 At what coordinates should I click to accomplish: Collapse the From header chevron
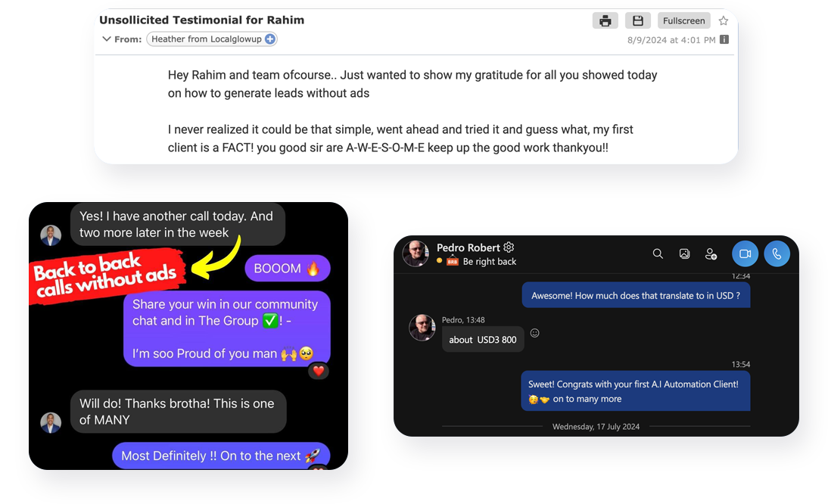(106, 39)
